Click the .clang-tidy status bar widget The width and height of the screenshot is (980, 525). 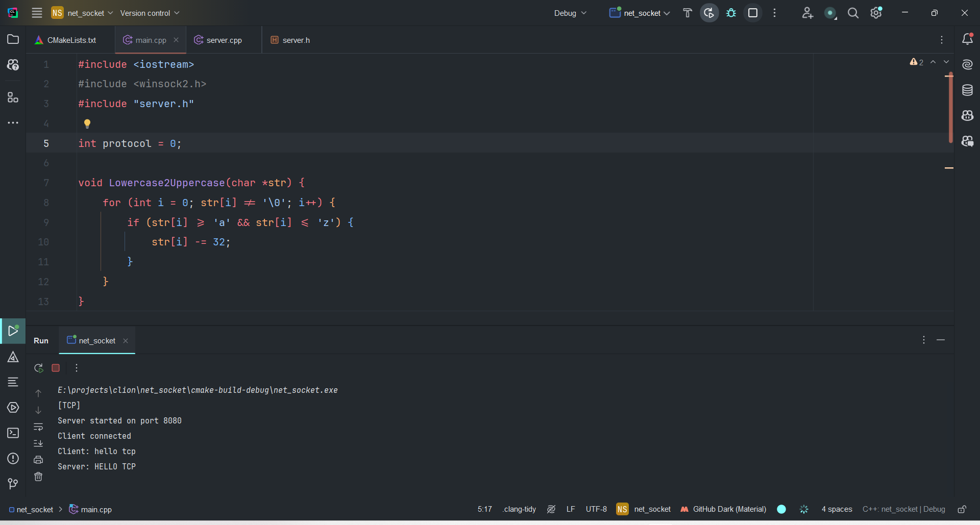click(519, 509)
